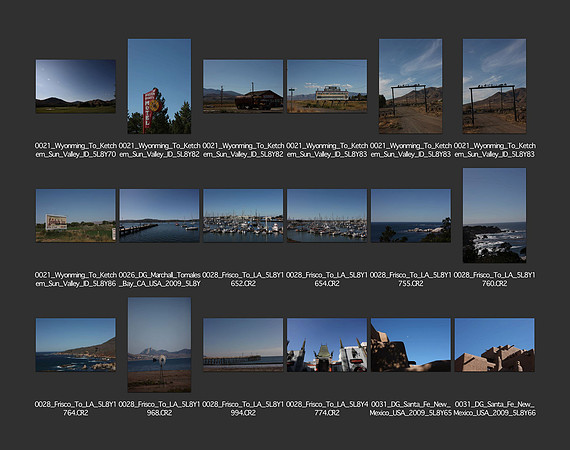The width and height of the screenshot is (570, 450).
Task: Select the ocean view thumbnail captioned 755.CR2
Action: (x=411, y=216)
